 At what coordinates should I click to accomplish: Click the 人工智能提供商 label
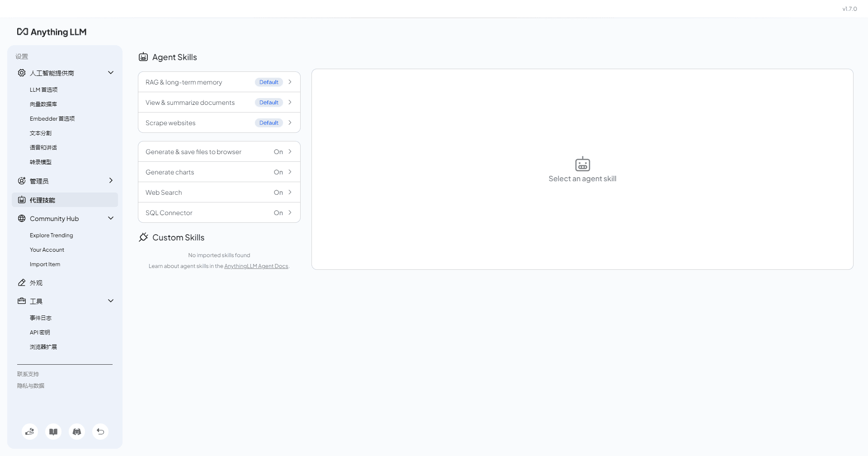pos(52,73)
